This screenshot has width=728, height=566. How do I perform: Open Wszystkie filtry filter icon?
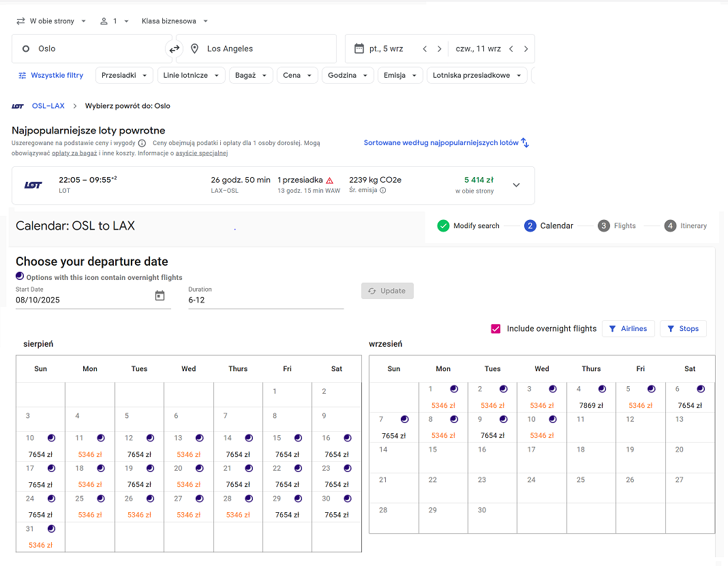pos(22,75)
